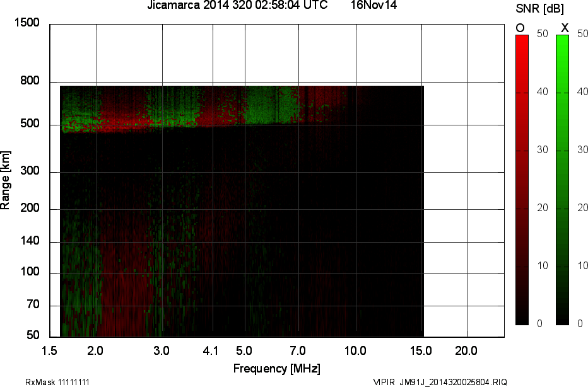
Task: Click the green X-mode color bar
Action: tap(562, 180)
